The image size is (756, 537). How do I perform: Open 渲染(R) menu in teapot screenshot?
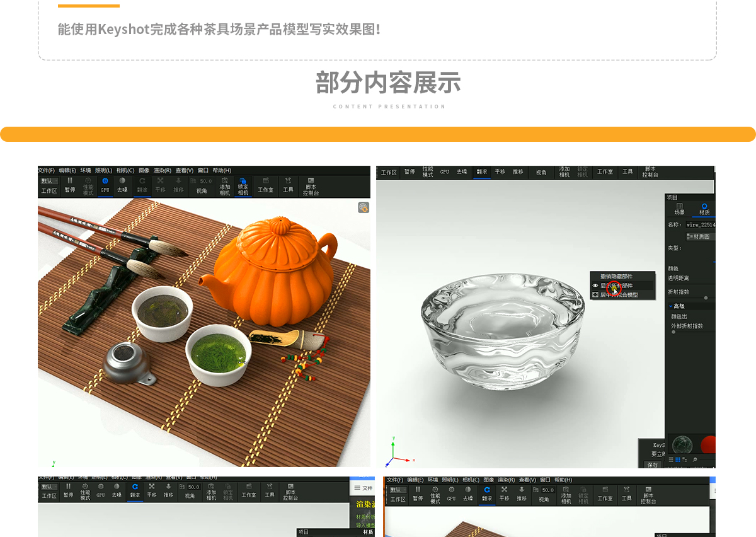pos(163,170)
